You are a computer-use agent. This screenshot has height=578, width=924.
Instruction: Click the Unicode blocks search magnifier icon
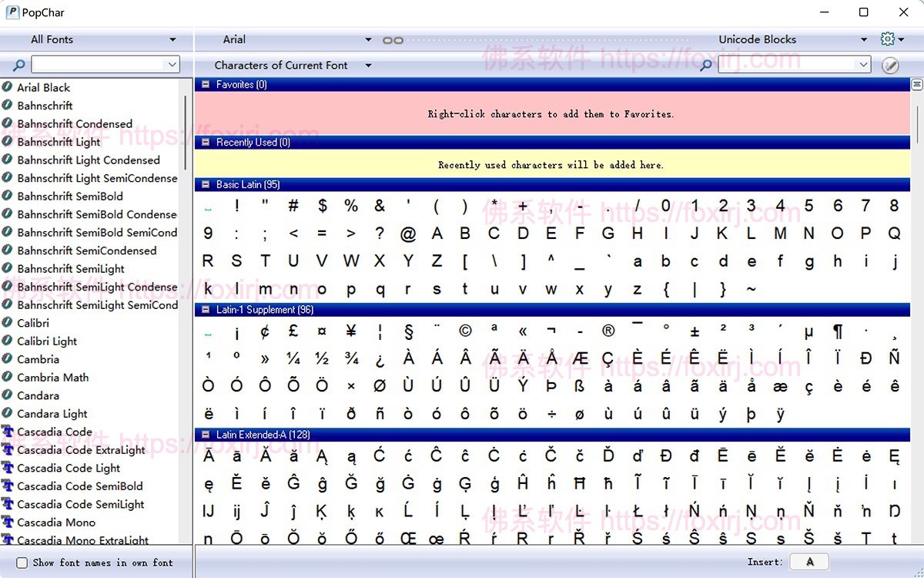click(705, 66)
